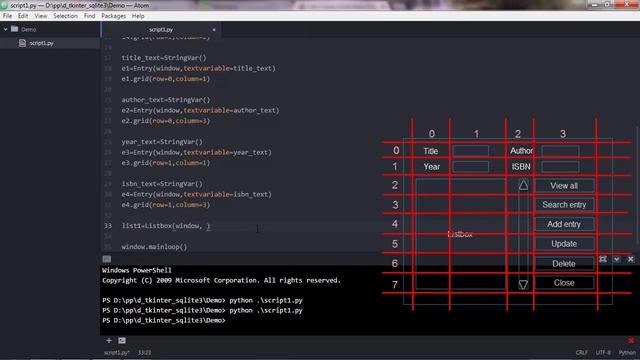The width and height of the screenshot is (640, 360).
Task: Click the red X close-all terminals icon
Action: pyautogui.click(x=631, y=340)
